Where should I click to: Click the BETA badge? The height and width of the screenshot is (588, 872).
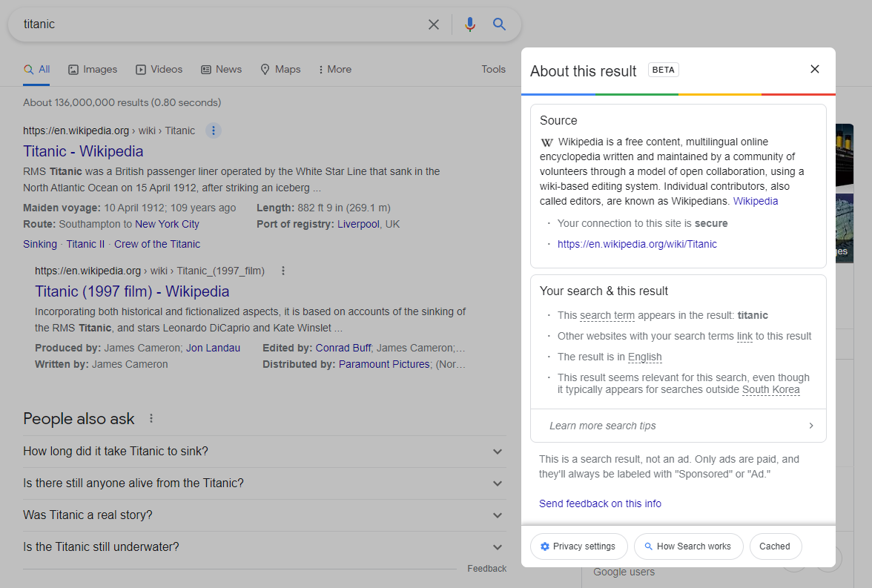[664, 70]
